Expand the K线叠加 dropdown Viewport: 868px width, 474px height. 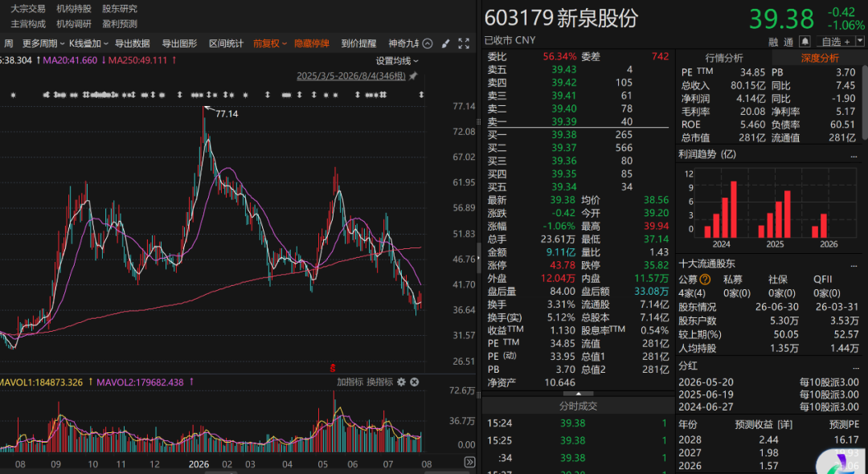click(88, 43)
